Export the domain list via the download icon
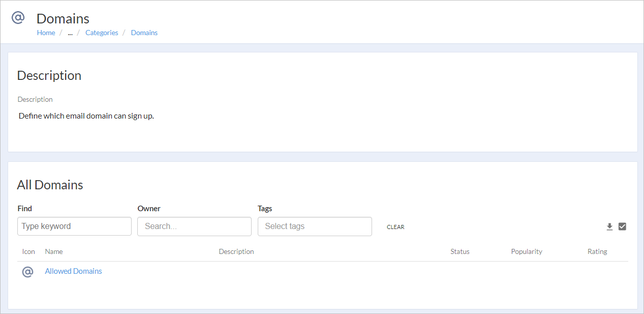 point(609,226)
